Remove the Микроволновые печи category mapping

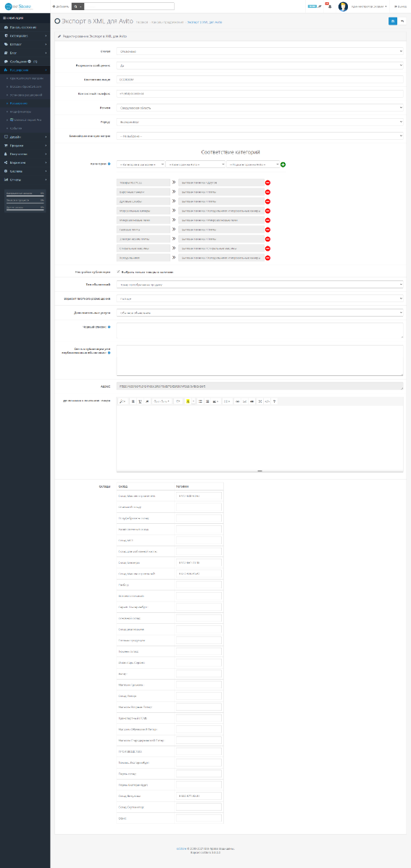click(267, 220)
